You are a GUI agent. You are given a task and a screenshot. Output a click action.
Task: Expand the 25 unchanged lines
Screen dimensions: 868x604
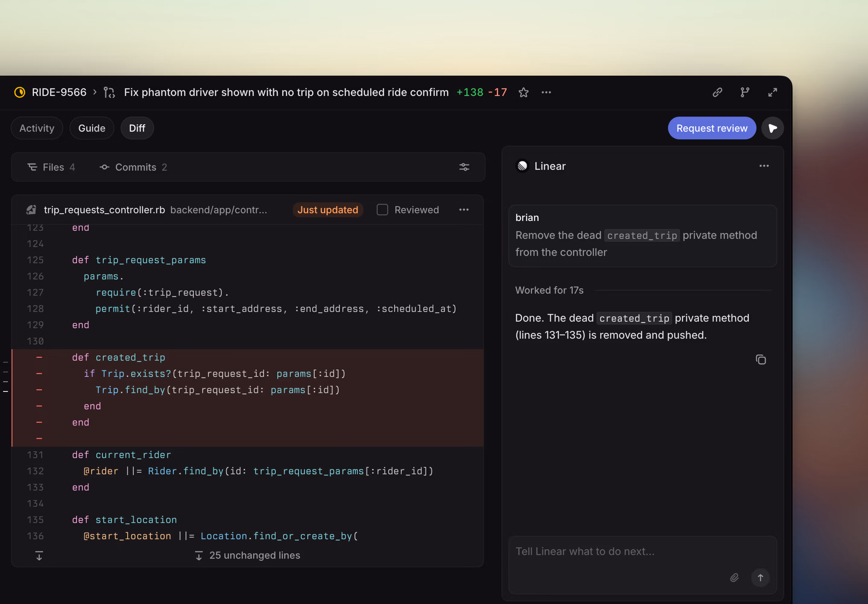coord(248,555)
